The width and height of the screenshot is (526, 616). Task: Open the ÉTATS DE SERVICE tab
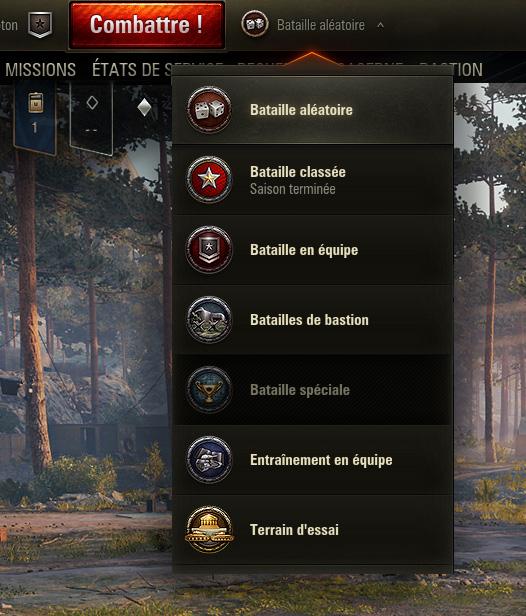tap(132, 70)
